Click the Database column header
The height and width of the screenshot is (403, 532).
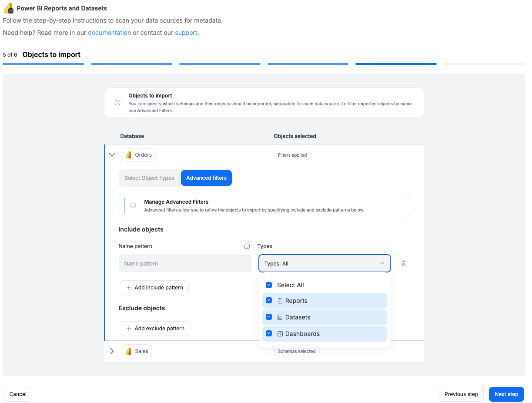(132, 136)
